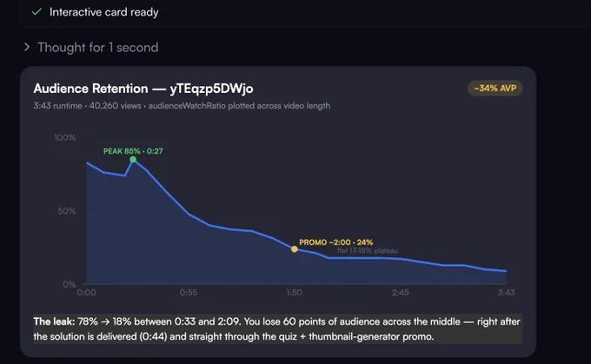The width and height of the screenshot is (591, 364).
Task: Click the PEAK 85% · 0:27 label
Action: [133, 151]
